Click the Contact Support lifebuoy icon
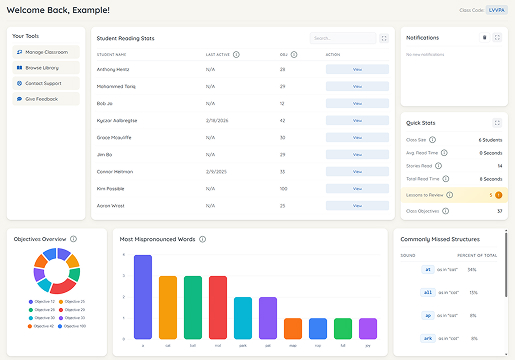Image resolution: width=515 pixels, height=360 pixels. (19, 83)
